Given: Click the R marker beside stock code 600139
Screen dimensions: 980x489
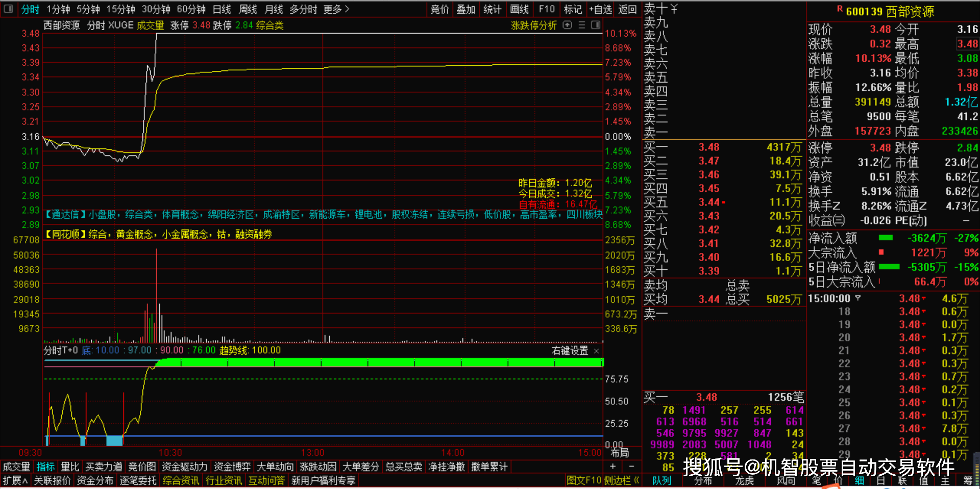Looking at the screenshot, I should (x=840, y=9).
